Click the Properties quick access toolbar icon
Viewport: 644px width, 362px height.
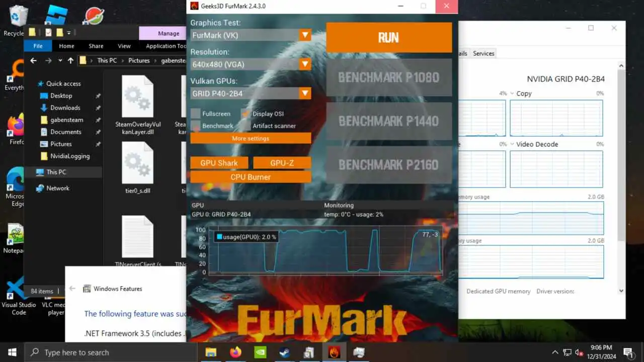(48, 33)
